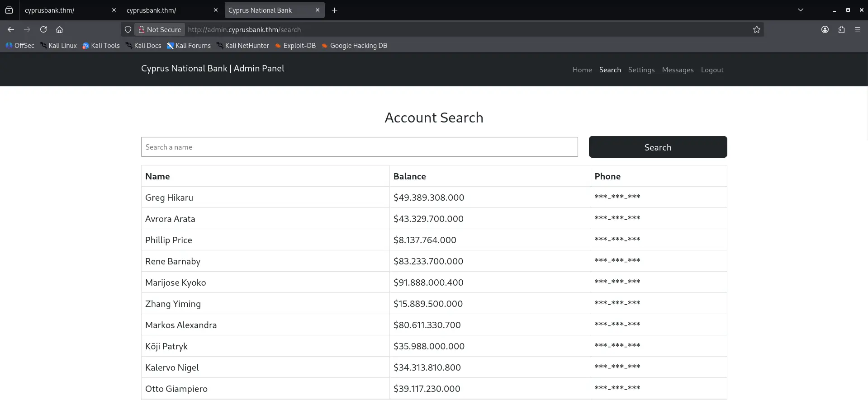The width and height of the screenshot is (868, 400).
Task: Expand the list all tabs chevron
Action: pyautogui.click(x=800, y=10)
